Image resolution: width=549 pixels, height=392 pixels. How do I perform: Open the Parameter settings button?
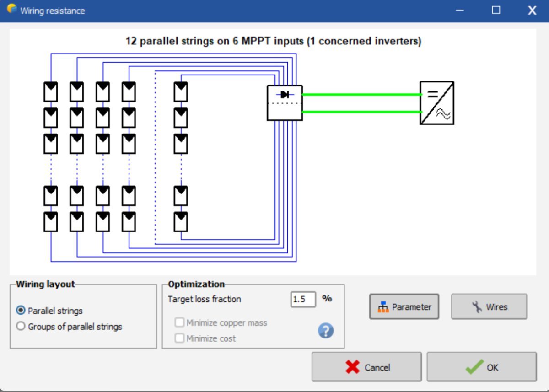(x=404, y=307)
